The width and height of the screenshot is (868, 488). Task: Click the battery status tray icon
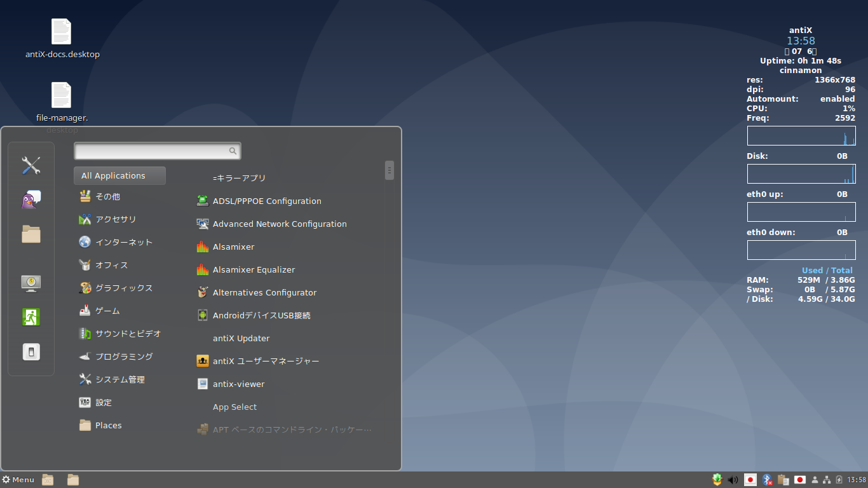(839, 480)
